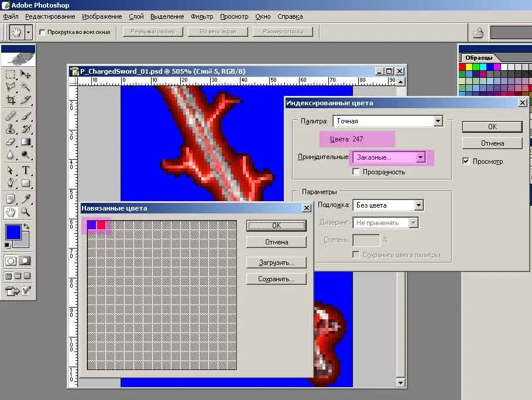The height and width of the screenshot is (400, 532).
Task: Select the Zoom magnifier tool
Action: [x=26, y=212]
